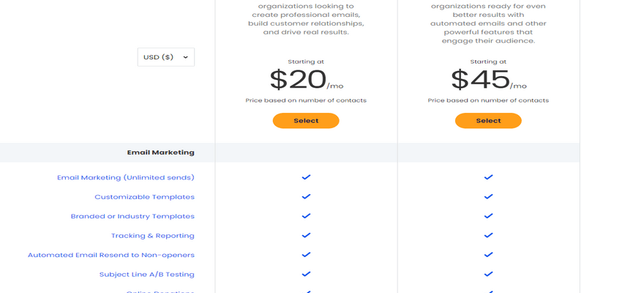Click Automated Email Resend to Non-openers
The image size is (644, 293).
point(111,255)
